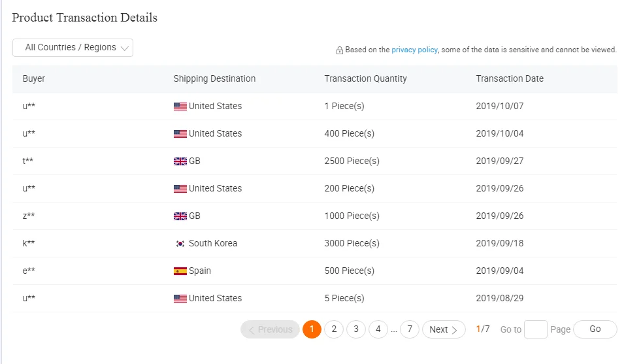
Task: Click the Go to page input field
Action: pos(536,329)
